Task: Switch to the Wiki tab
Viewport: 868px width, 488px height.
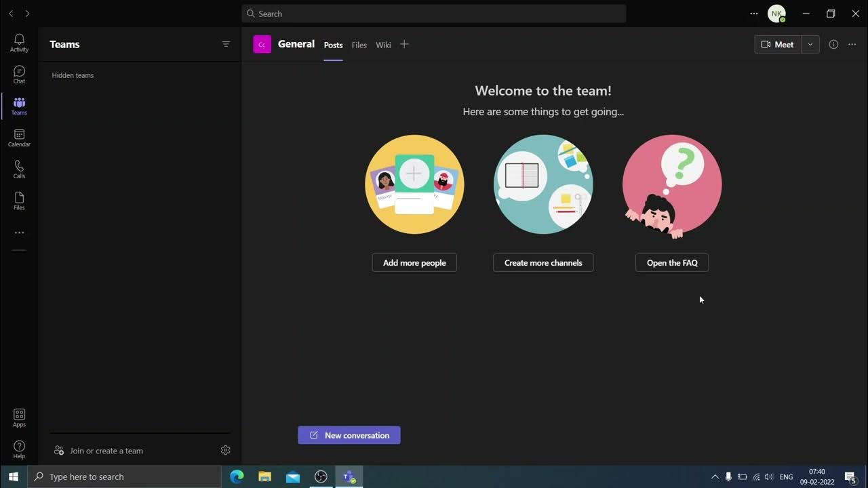Action: pos(384,45)
